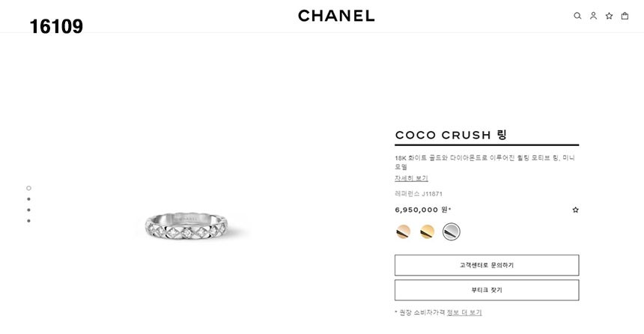Click the Coco Crush ring product image
The width and height of the screenshot is (644, 334).
tap(190, 222)
